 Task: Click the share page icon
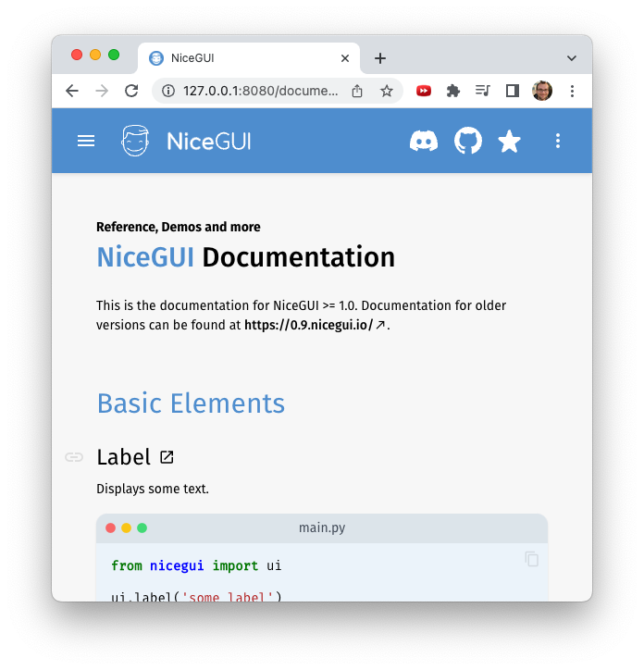[x=357, y=91]
